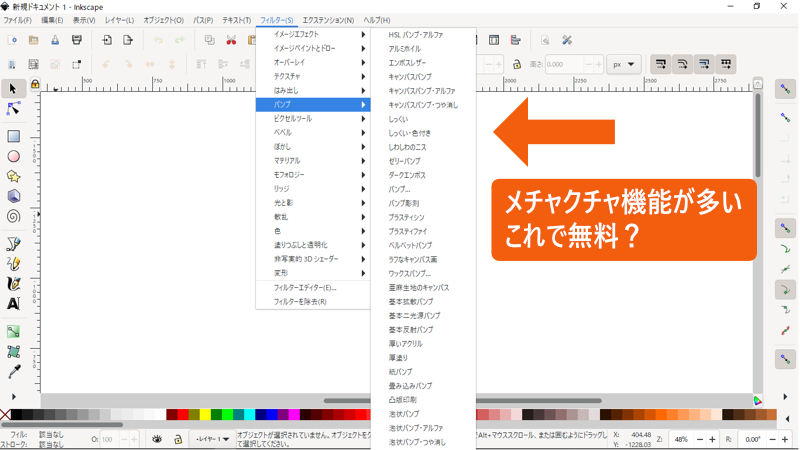Click the Copy icon in toolbar
The width and height of the screenshot is (800, 450).
[x=209, y=40]
